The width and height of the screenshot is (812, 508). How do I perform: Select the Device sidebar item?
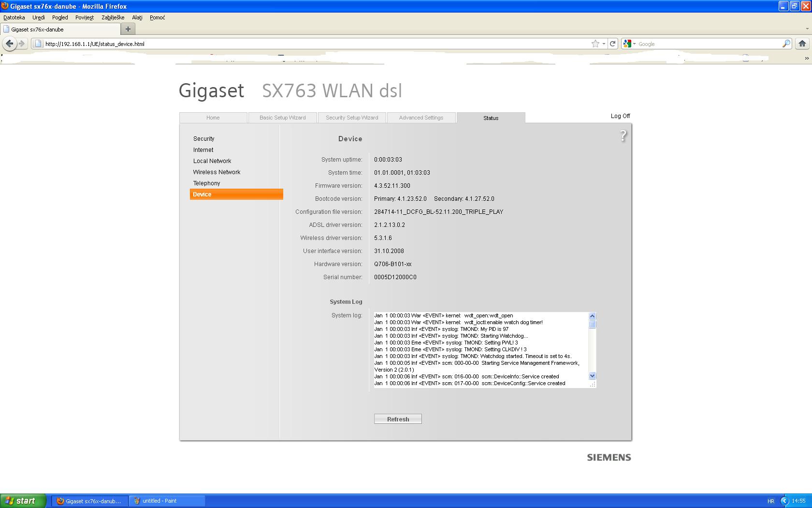coord(236,194)
